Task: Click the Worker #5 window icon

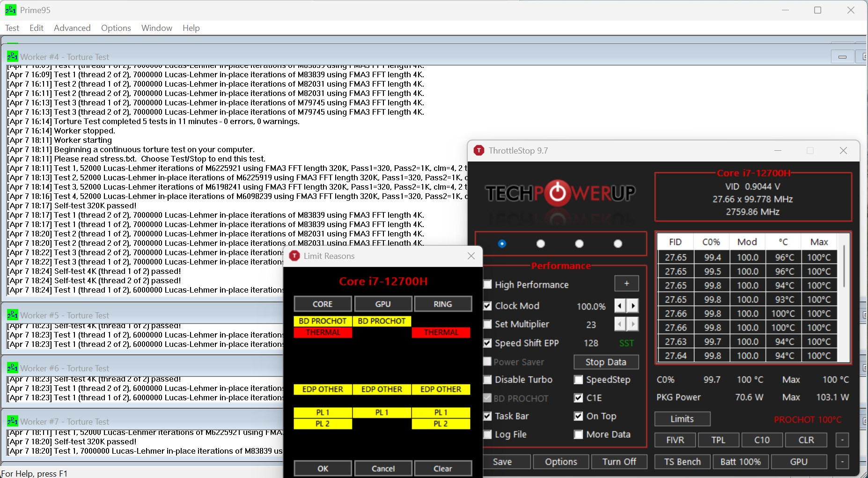Action: (x=13, y=315)
